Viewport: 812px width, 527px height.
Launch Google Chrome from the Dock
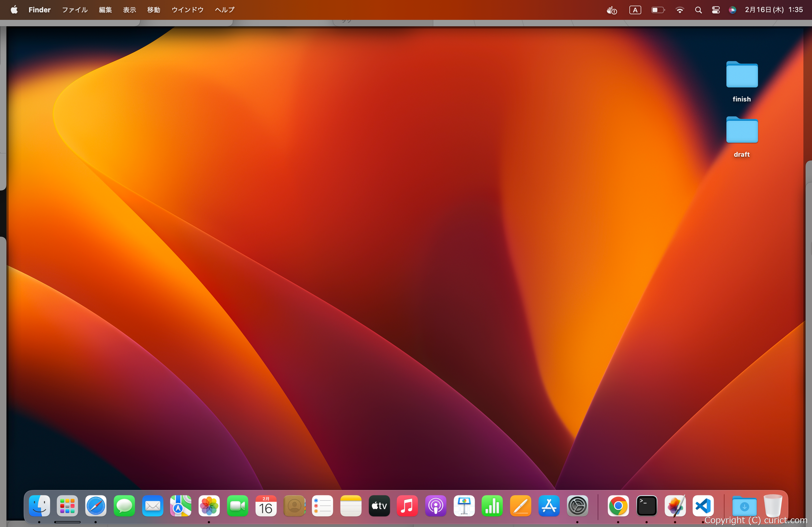[618, 506]
